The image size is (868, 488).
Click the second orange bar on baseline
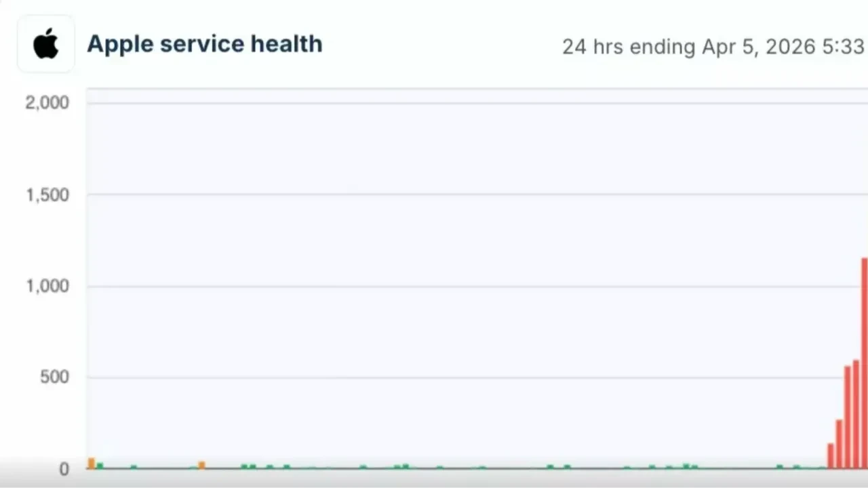(x=201, y=465)
